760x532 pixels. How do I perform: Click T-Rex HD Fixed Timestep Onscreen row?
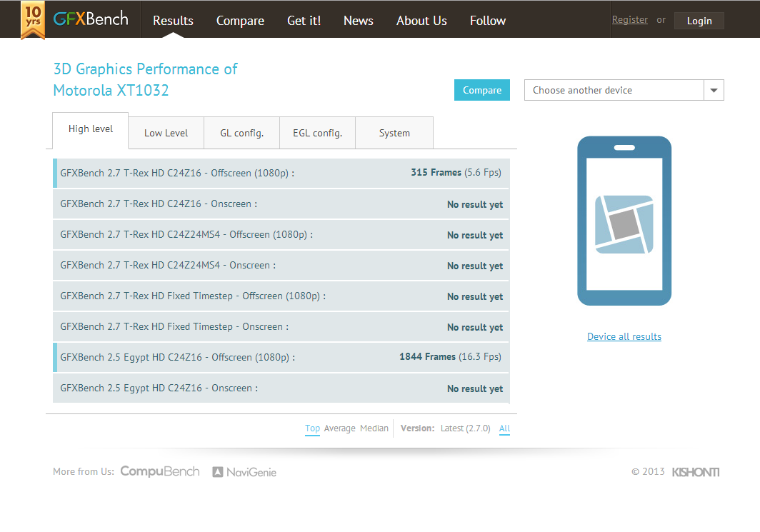[x=281, y=327]
